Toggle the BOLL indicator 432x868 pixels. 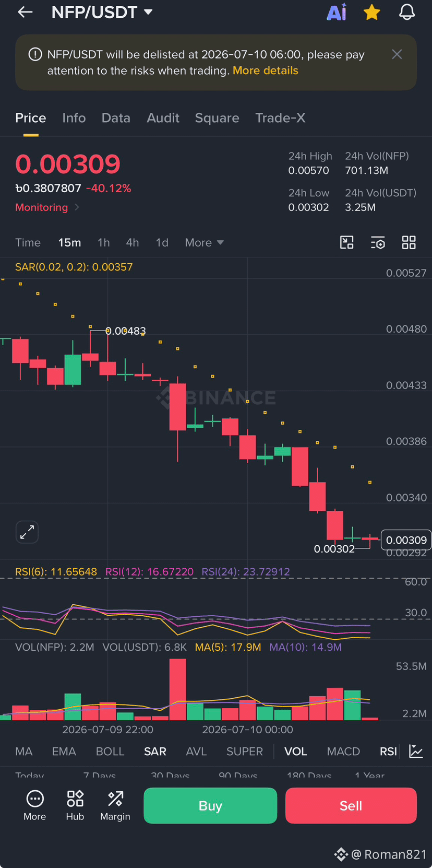[110, 752]
